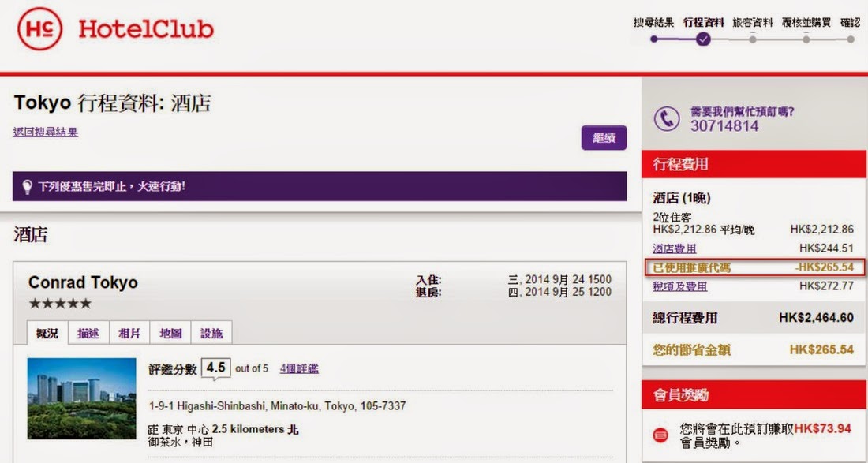Image resolution: width=868 pixels, height=463 pixels.
Task: Open the 地圖 map tab
Action: tap(170, 333)
